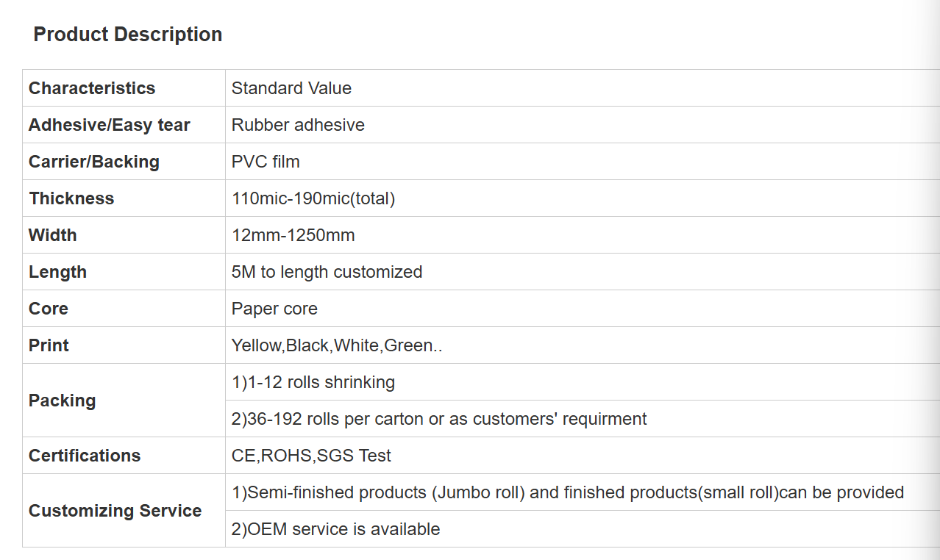Click the 36-192 rolls per carton line
Image resolution: width=940 pixels, height=560 pixels.
click(439, 419)
